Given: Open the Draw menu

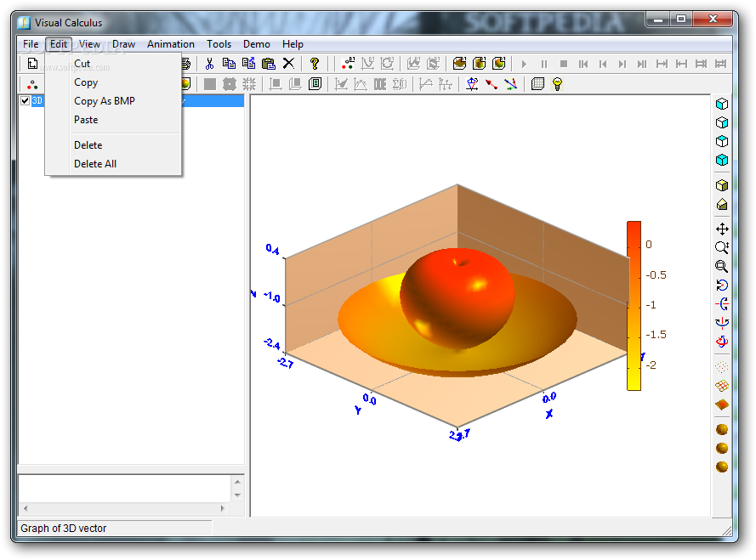Looking at the screenshot, I should tap(124, 44).
